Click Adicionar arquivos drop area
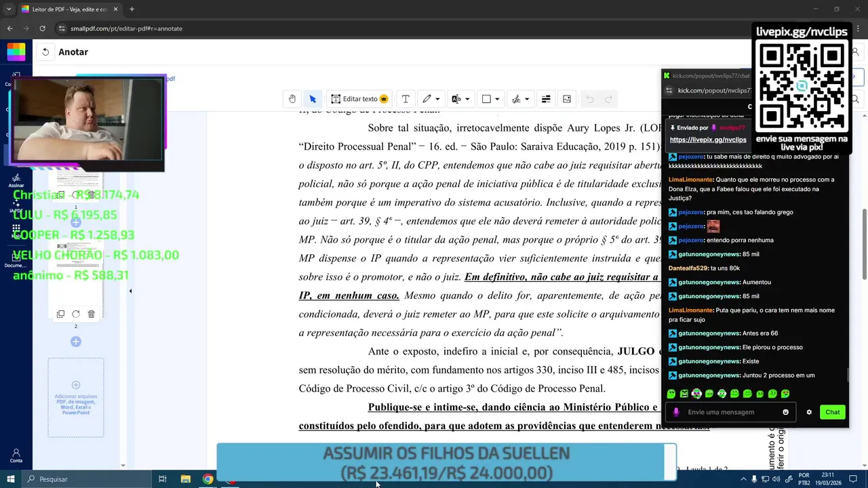Image resolution: width=868 pixels, height=488 pixels. click(x=76, y=397)
